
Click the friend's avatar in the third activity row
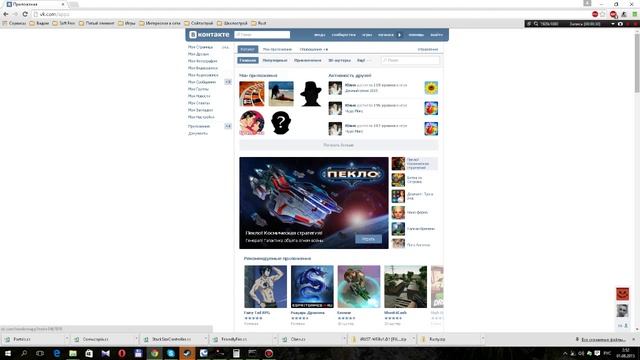335,129
